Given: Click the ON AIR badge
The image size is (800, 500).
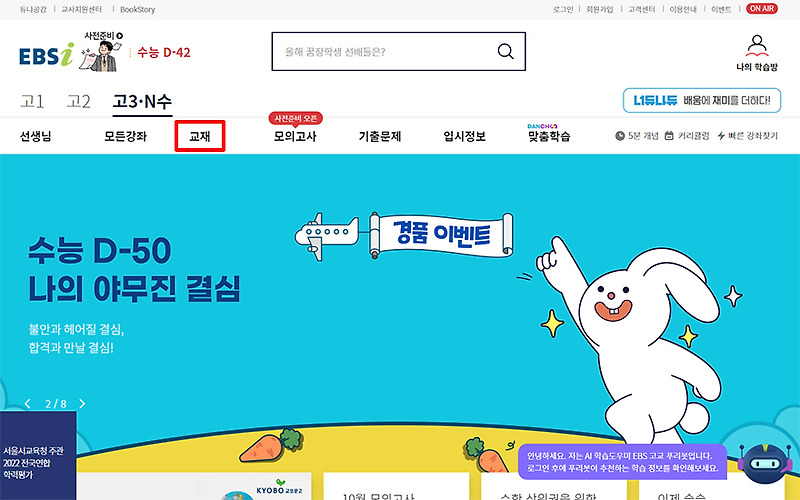Looking at the screenshot, I should (x=762, y=9).
